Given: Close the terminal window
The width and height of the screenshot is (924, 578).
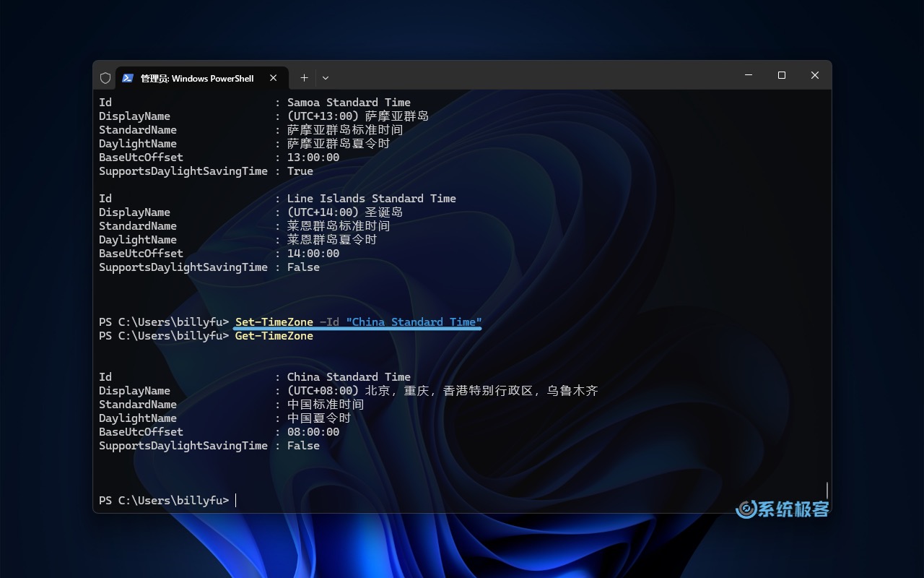Looking at the screenshot, I should click(814, 75).
